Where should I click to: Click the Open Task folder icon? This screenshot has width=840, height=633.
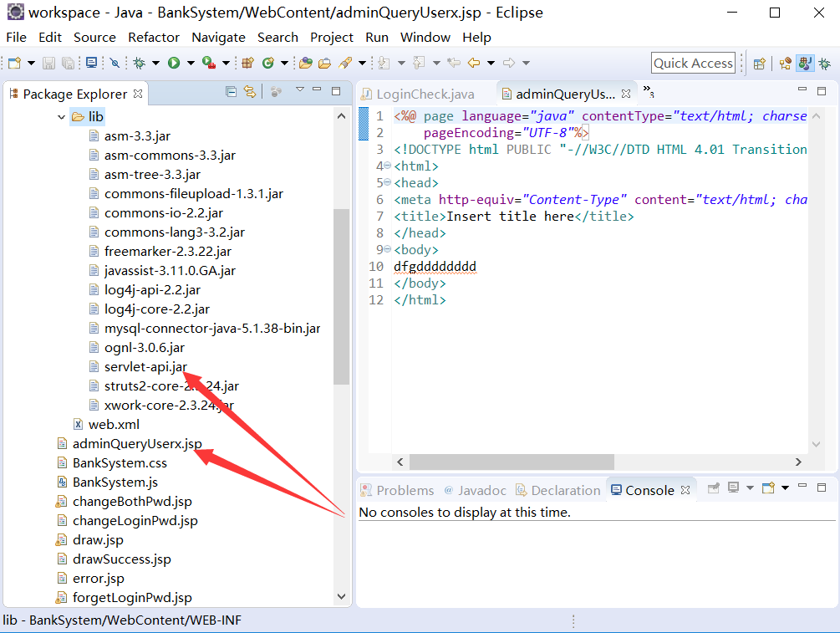[x=324, y=64]
